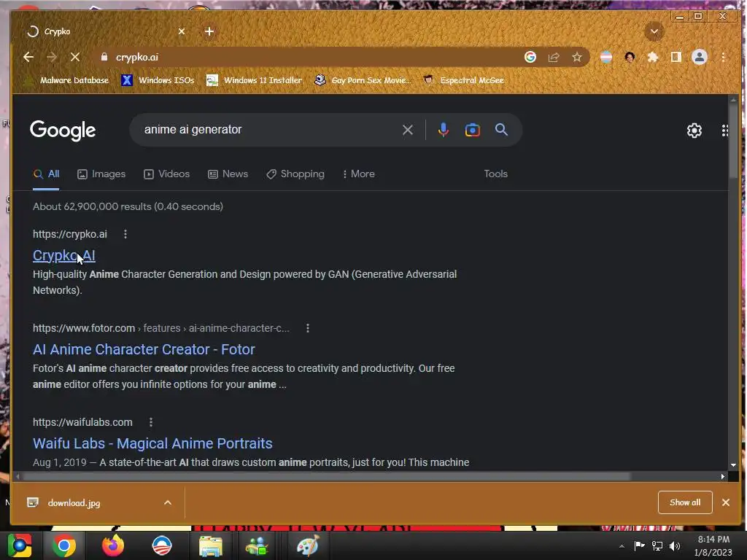Image resolution: width=747 pixels, height=560 pixels.
Task: Open the first taskbar launcher icon
Action: pos(20,545)
